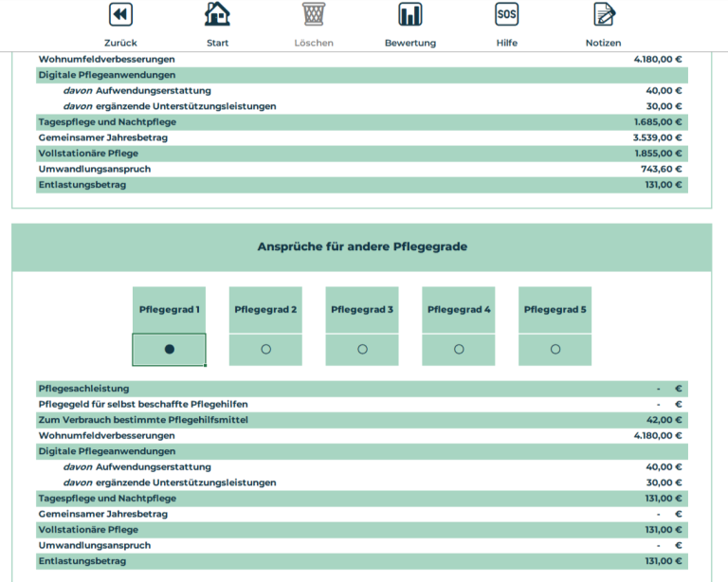Select the Pflegegrad 4 radio button
Image resolution: width=728 pixels, height=582 pixels.
[459, 349]
